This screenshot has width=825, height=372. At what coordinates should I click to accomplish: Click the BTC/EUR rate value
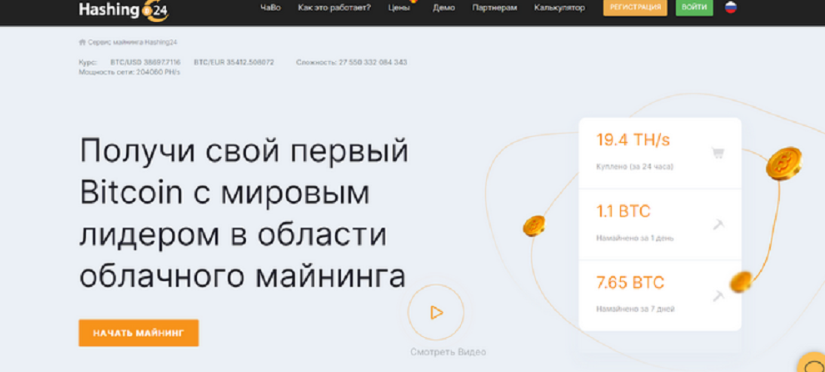click(234, 62)
